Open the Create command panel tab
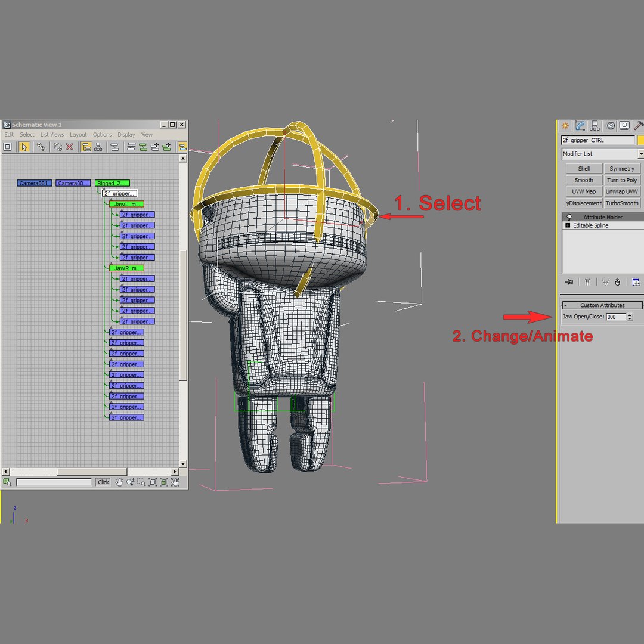The height and width of the screenshot is (644, 644). point(565,126)
